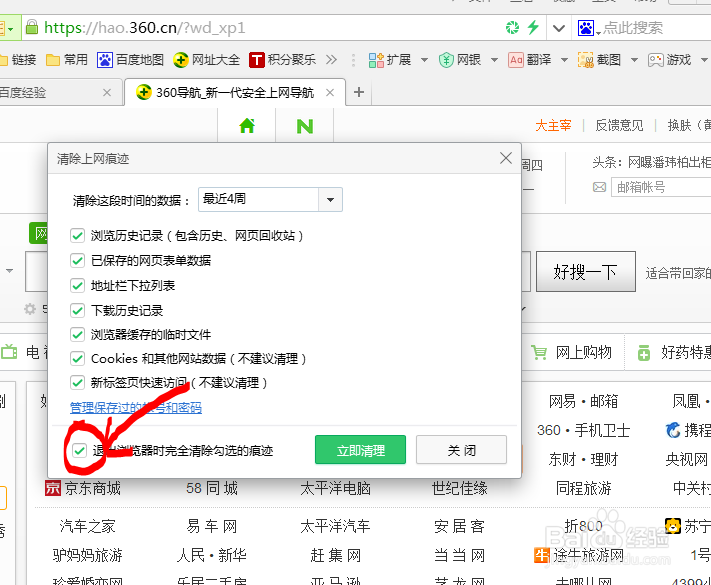This screenshot has height=585, width=711.
Task: Open the 链接 bookmarks folder
Action: click(18, 59)
